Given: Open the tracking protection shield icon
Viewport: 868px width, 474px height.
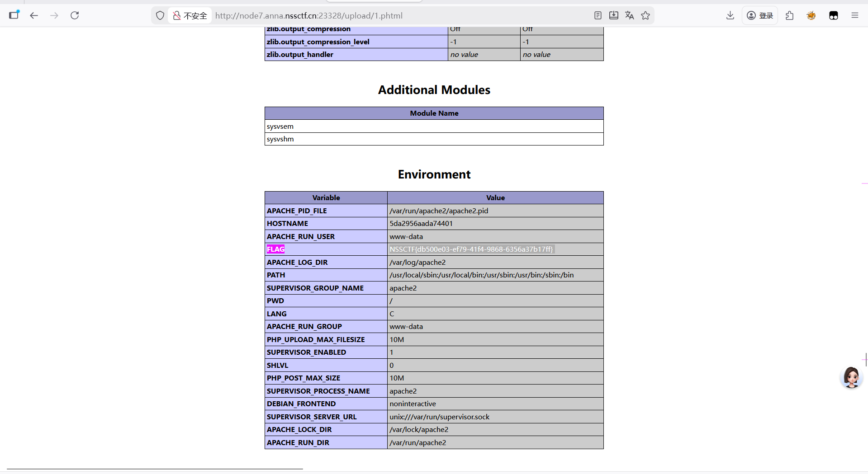Looking at the screenshot, I should click(160, 15).
